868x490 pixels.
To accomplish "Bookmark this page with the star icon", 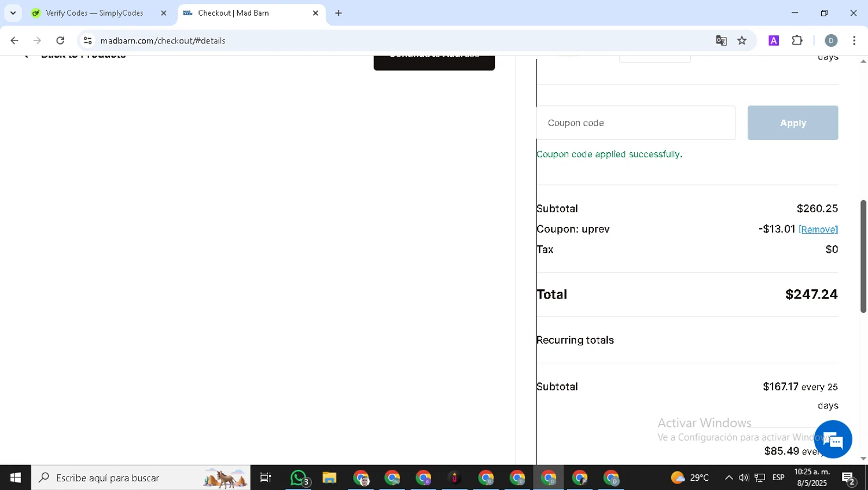I will tap(742, 40).
